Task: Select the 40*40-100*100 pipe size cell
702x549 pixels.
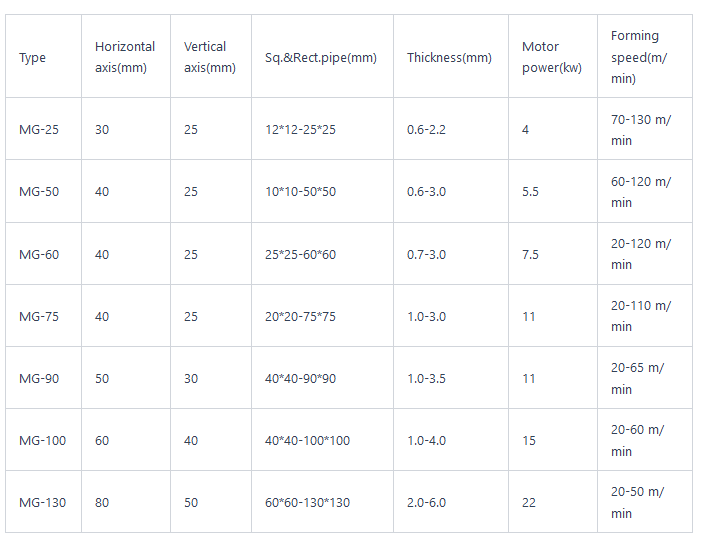Action: [307, 441]
